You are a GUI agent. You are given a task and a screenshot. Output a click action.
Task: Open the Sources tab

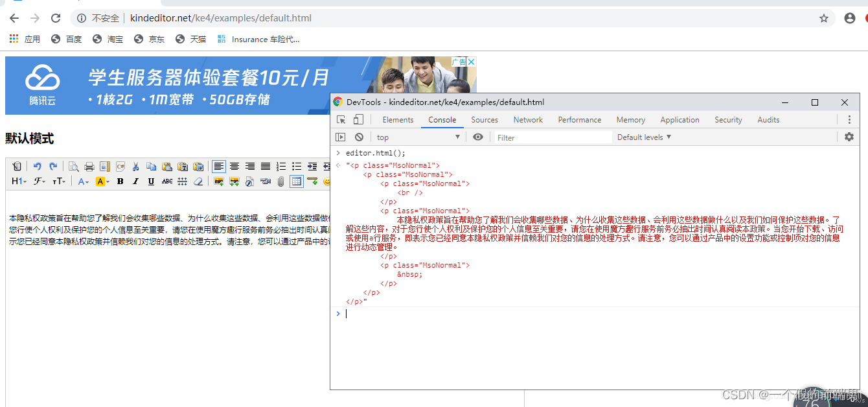[x=485, y=119]
